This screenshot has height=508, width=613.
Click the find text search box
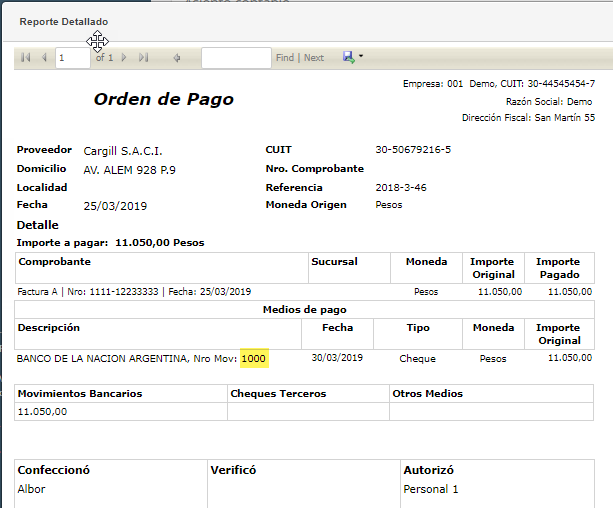[x=236, y=58]
